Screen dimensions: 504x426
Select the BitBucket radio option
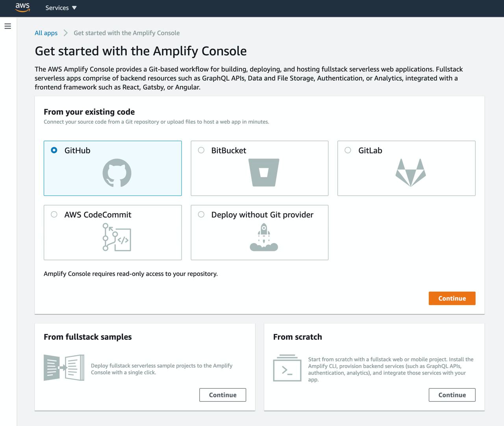click(x=201, y=150)
